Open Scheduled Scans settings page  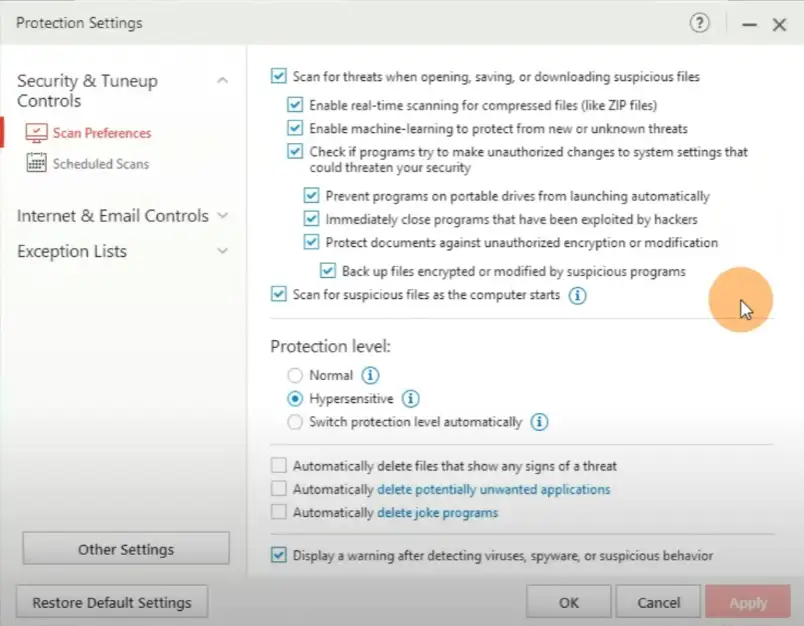click(100, 164)
